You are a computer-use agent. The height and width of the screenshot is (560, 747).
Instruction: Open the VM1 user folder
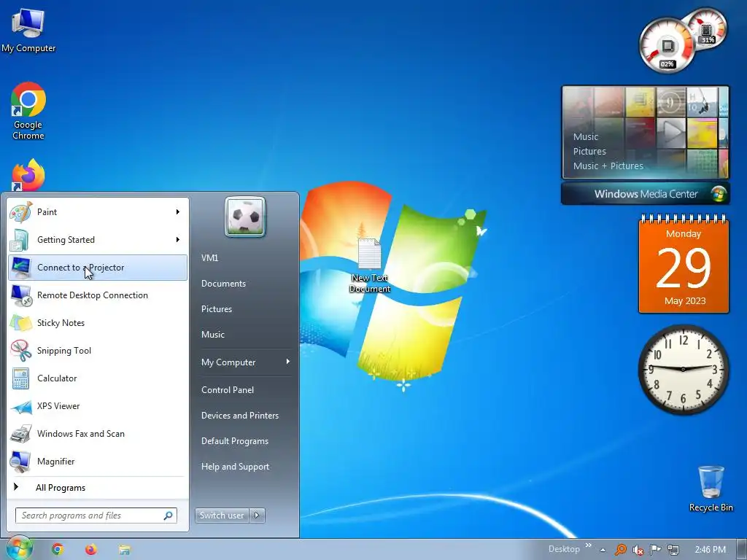209,258
